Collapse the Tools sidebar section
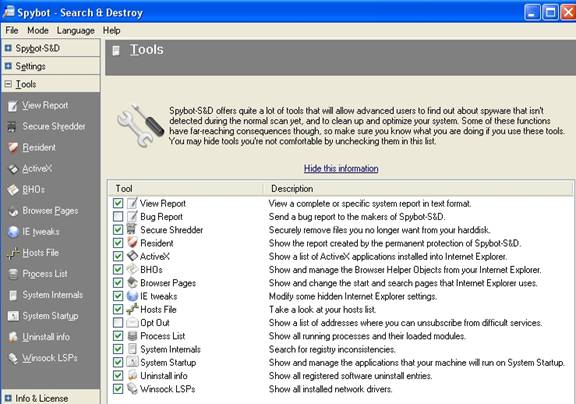The image size is (576, 404). pos(8,84)
